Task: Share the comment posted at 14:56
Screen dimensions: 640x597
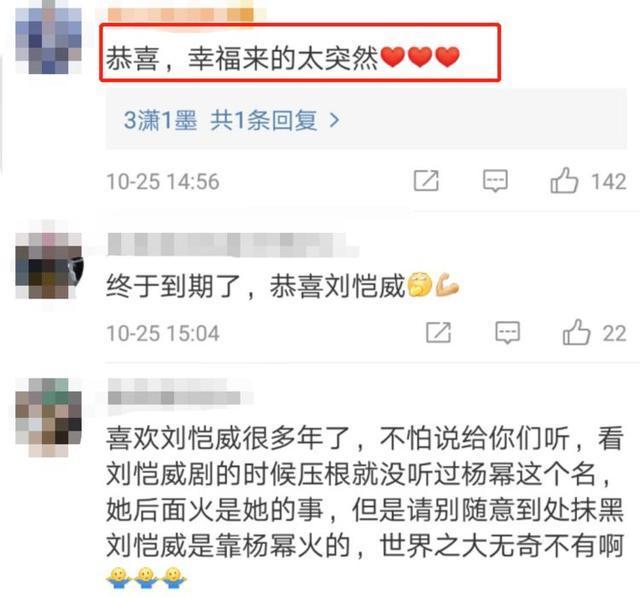Action: (426, 181)
